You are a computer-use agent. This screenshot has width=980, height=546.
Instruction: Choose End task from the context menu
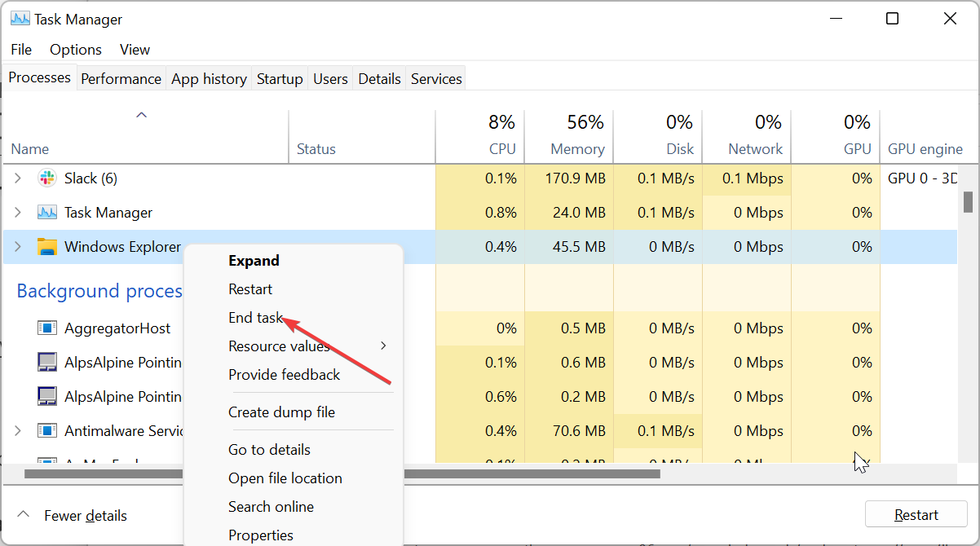click(x=256, y=317)
